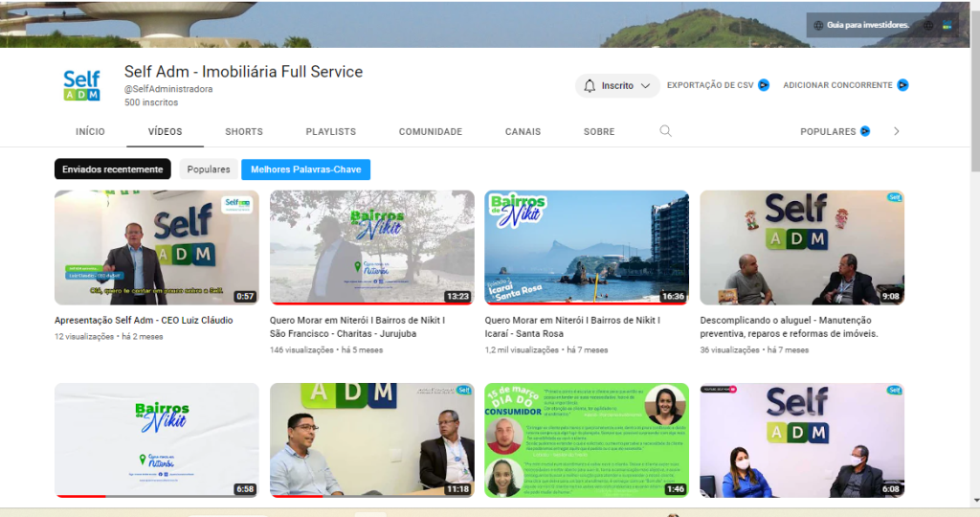The height and width of the screenshot is (517, 980).
Task: Click the 1,2 mil visualizações há 7 meses text
Action: click(546, 350)
